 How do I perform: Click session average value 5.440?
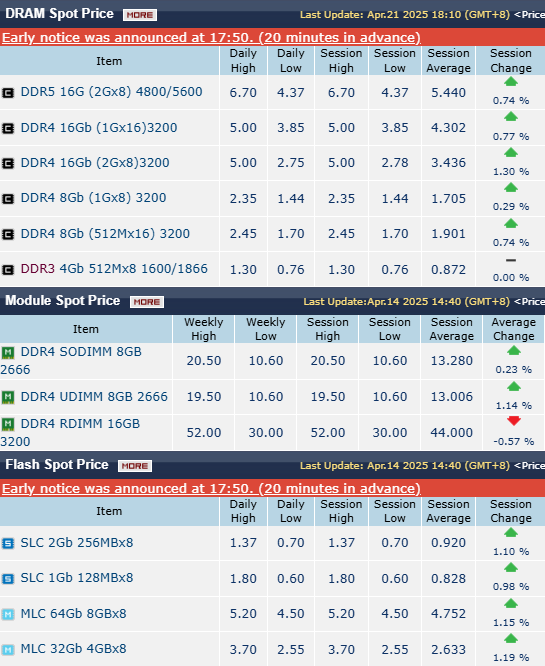click(x=449, y=93)
